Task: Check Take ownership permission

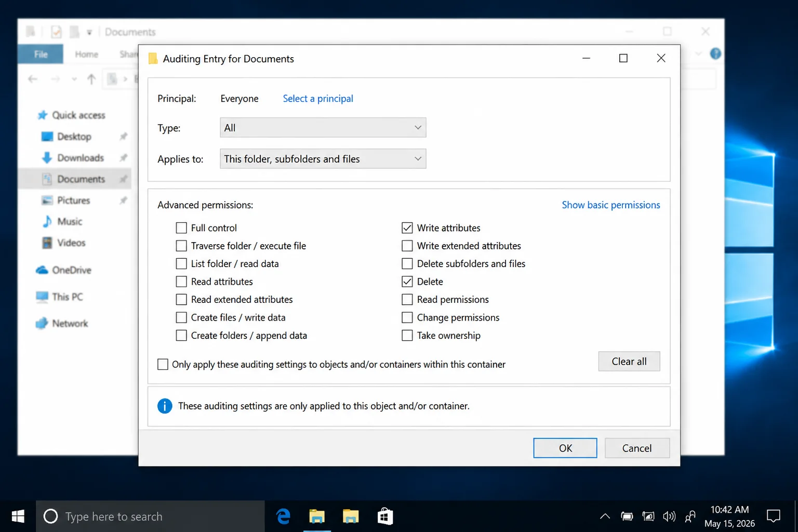Action: [407, 336]
